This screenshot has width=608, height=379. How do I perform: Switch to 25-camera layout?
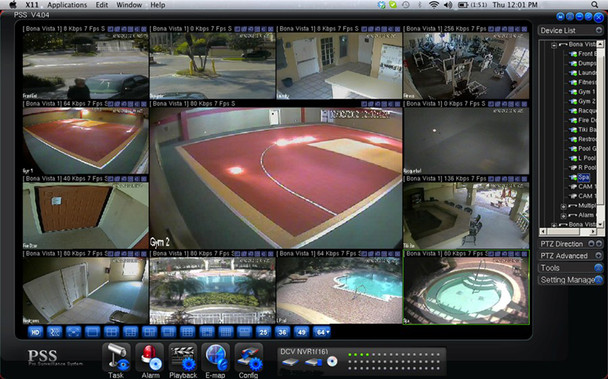tap(264, 332)
